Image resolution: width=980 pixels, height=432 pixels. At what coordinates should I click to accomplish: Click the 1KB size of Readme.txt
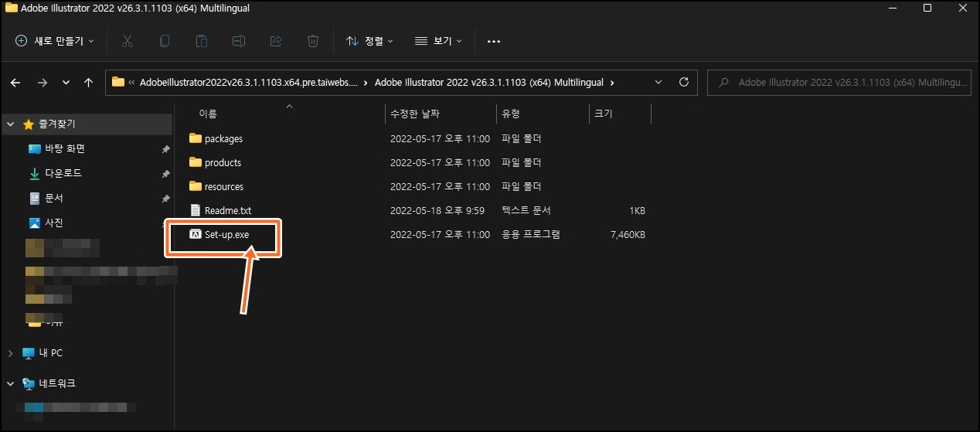tap(637, 211)
